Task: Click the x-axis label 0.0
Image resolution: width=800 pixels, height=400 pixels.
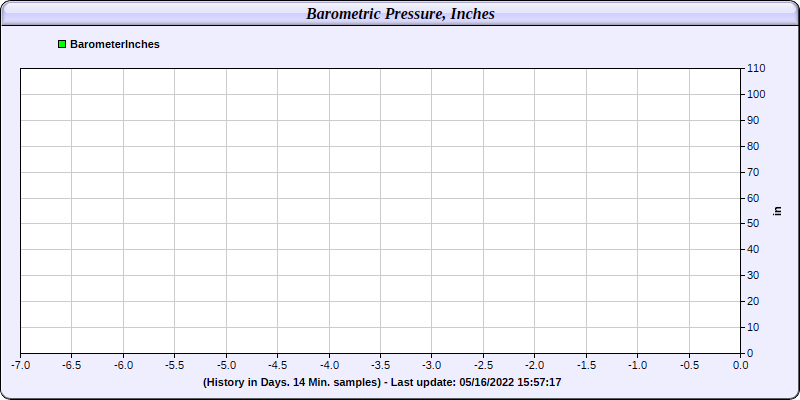Action: coord(741,365)
